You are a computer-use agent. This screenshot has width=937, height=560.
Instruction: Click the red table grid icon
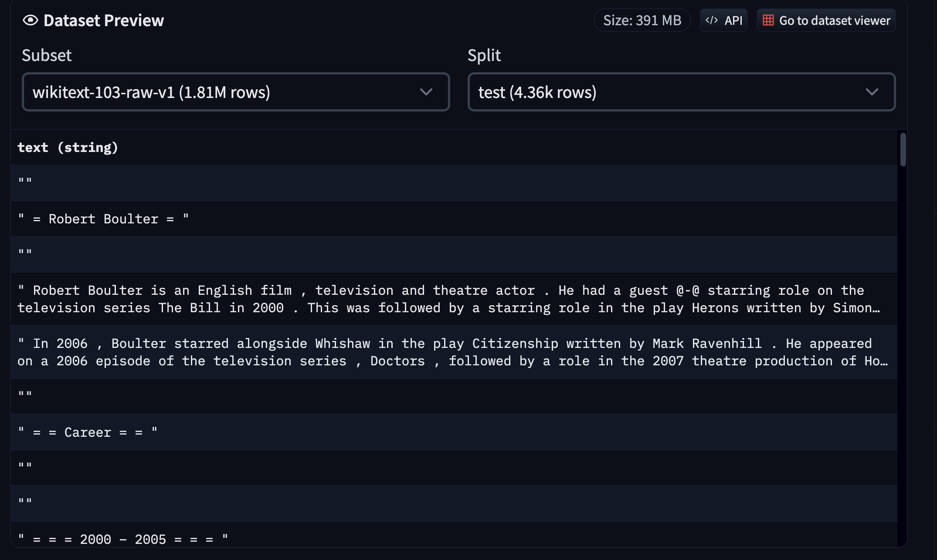768,20
